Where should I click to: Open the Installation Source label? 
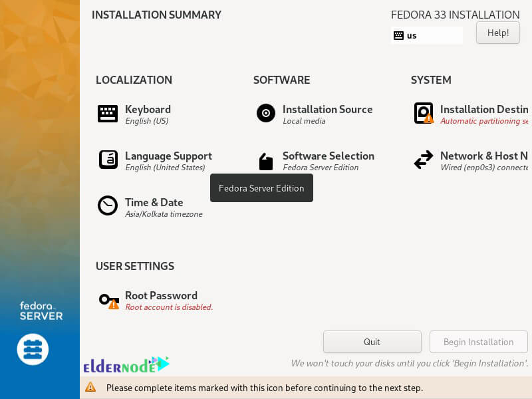click(327, 109)
